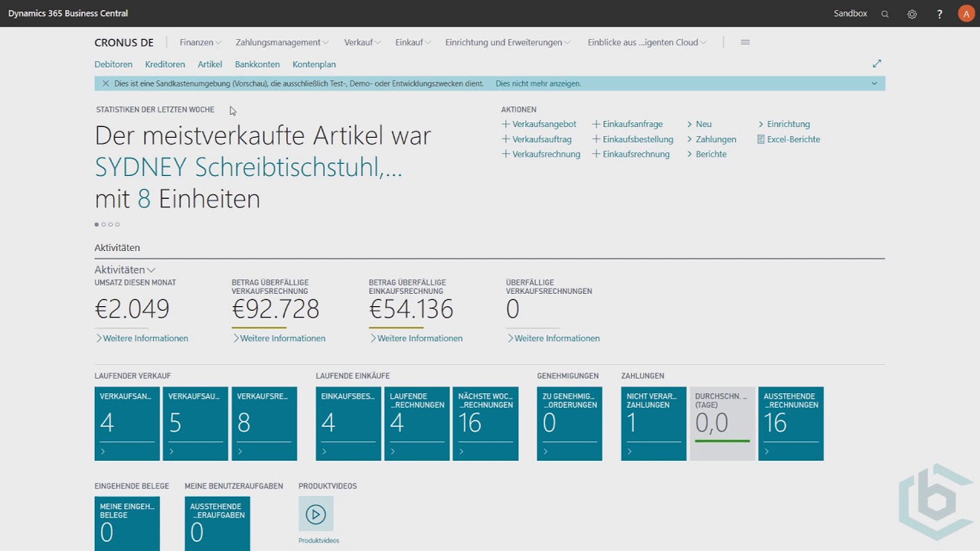980x551 pixels.
Task: Click the Excel-Berichte action
Action: (x=793, y=139)
